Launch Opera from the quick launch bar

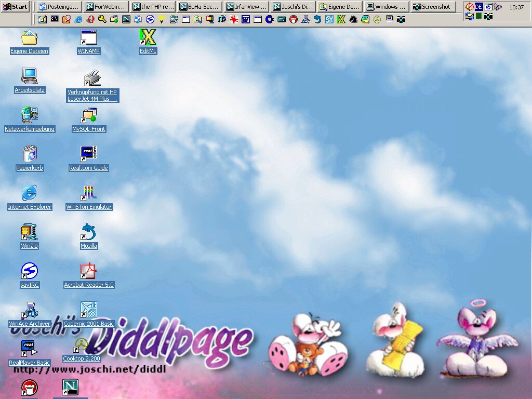coord(90,19)
